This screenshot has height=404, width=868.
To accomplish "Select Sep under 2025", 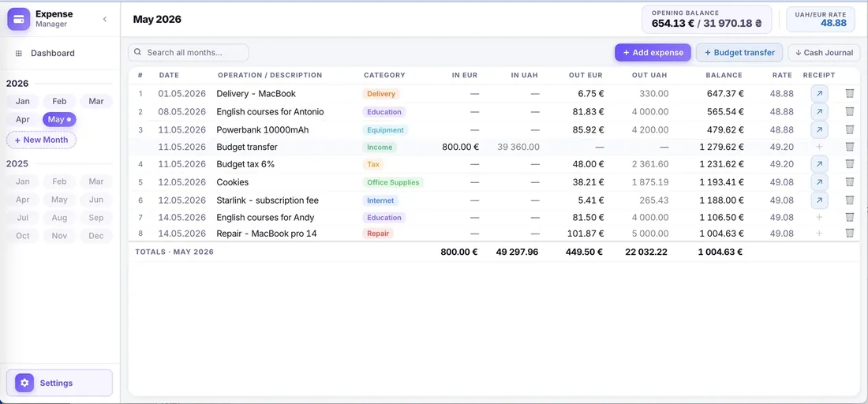I will point(96,218).
